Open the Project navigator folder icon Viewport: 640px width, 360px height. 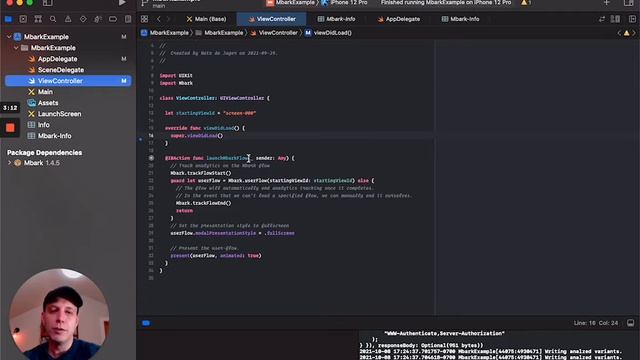(x=8, y=19)
